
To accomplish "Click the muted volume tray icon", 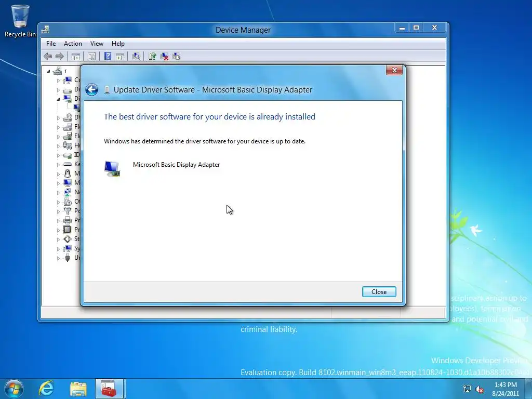I will click(480, 389).
